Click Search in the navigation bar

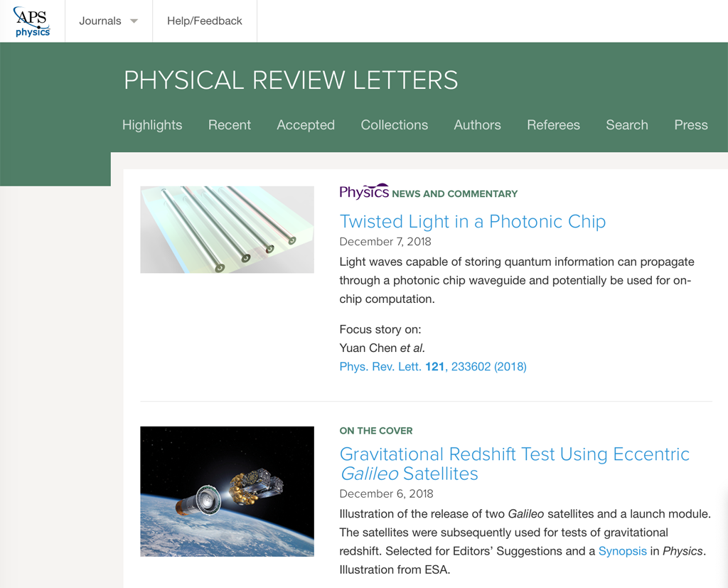point(627,125)
